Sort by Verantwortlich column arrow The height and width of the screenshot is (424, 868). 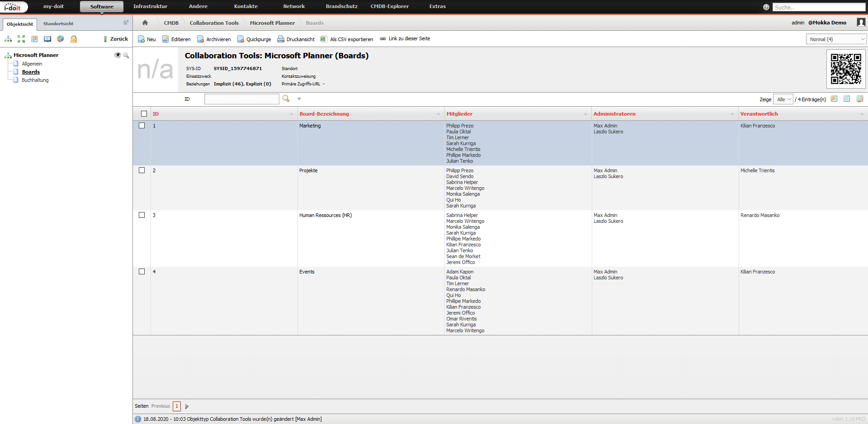[862, 114]
